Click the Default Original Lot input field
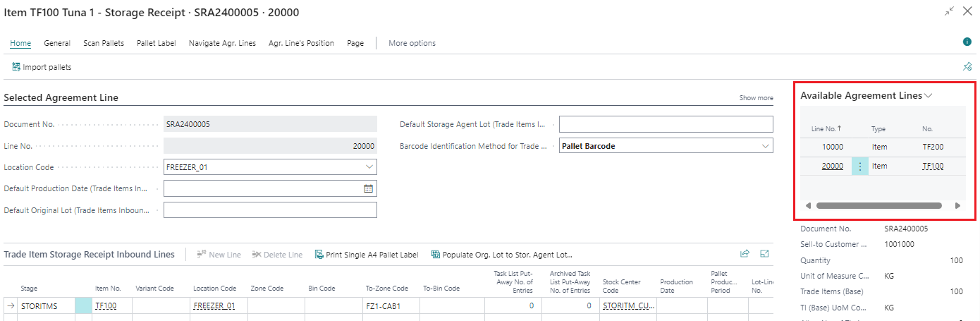 click(270, 210)
